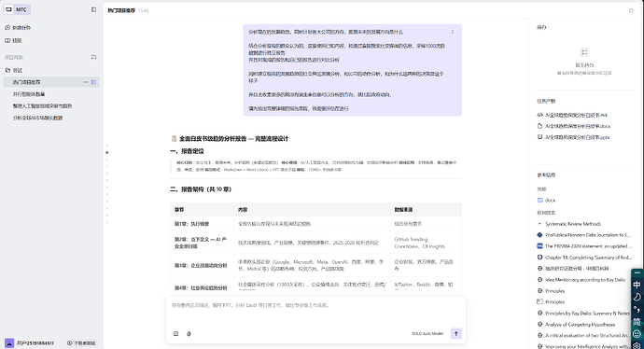Start a new task (新建任务)
The image size is (644, 349).
tap(18, 27)
